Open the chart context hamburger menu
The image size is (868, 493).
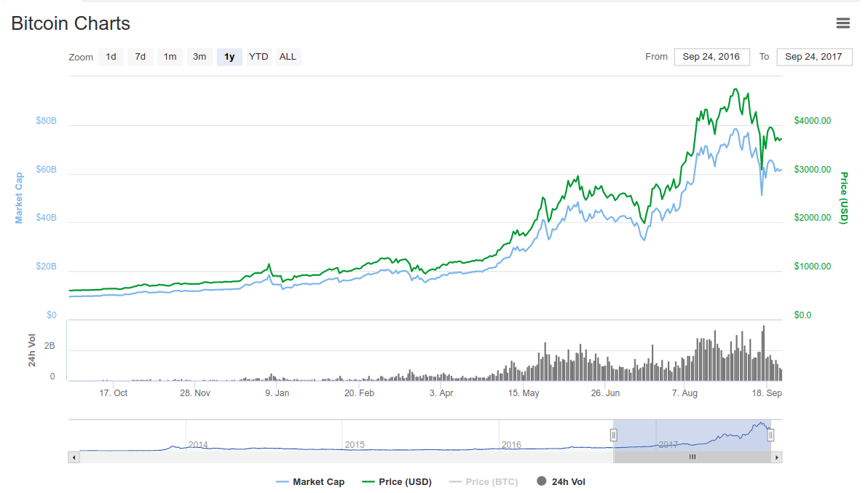[x=843, y=23]
